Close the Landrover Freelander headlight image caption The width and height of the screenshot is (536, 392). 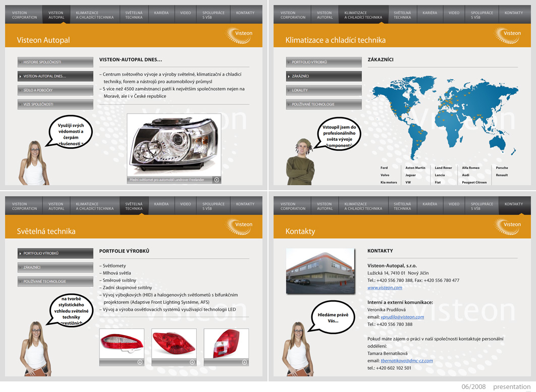tap(217, 180)
